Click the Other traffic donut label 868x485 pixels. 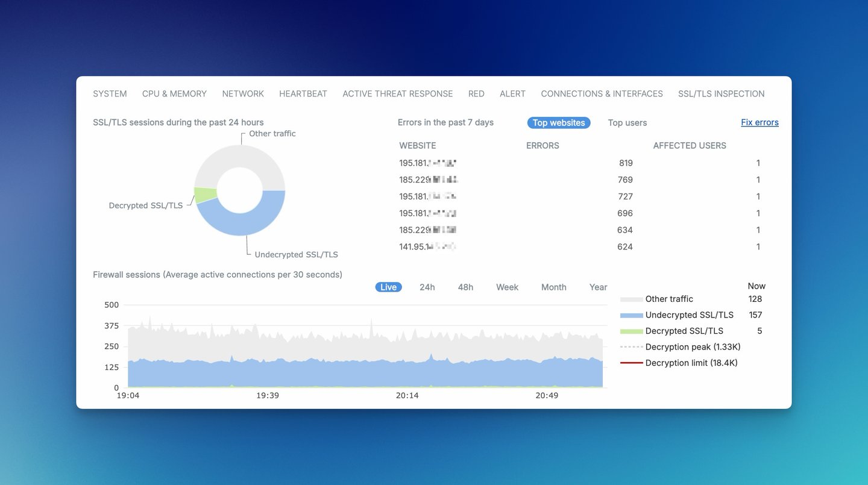tap(272, 134)
